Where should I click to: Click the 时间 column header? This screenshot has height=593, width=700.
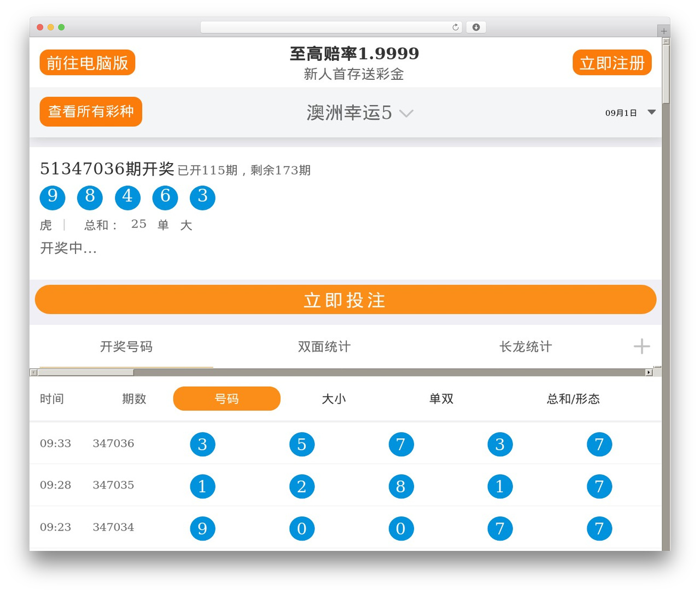[x=52, y=399]
